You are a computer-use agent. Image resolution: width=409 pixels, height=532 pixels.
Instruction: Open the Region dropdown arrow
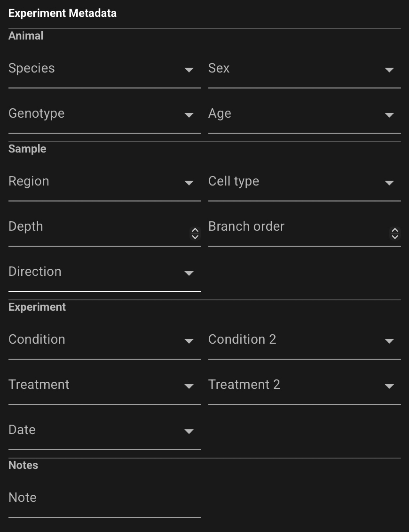[x=189, y=183]
